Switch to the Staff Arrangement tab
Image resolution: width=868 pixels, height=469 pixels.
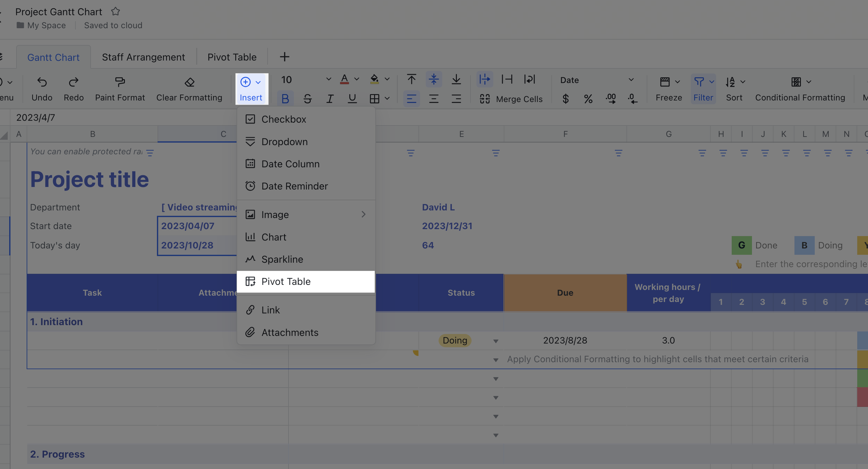tap(144, 57)
